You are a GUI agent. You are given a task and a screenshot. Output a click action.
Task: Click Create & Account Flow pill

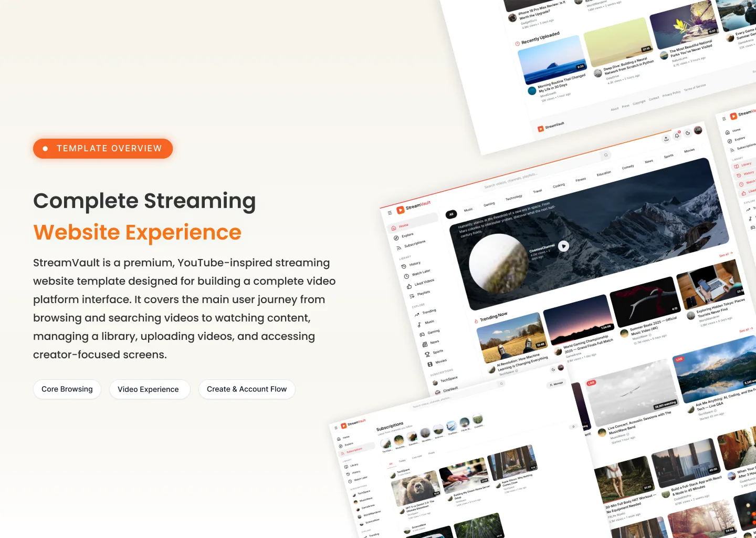(247, 389)
